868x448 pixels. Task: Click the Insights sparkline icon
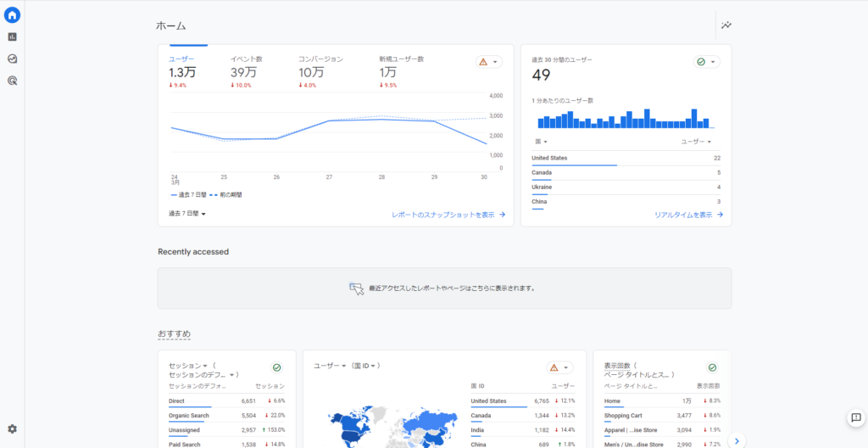tap(726, 25)
